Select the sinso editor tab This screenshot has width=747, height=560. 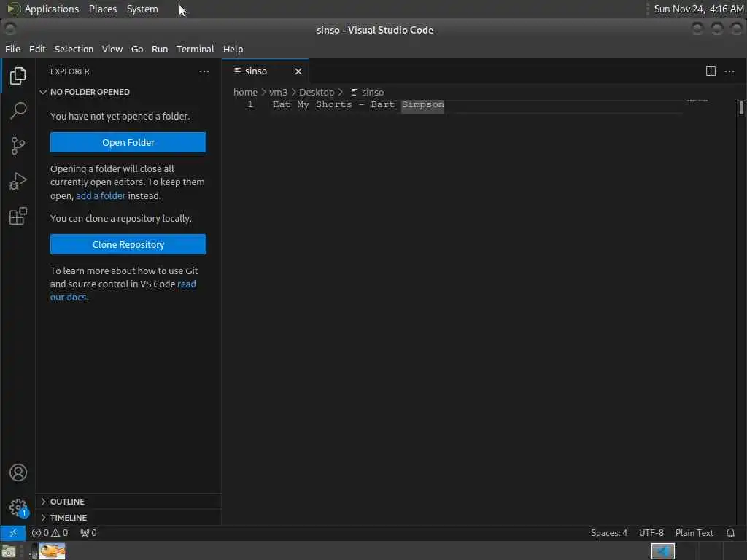(266, 71)
